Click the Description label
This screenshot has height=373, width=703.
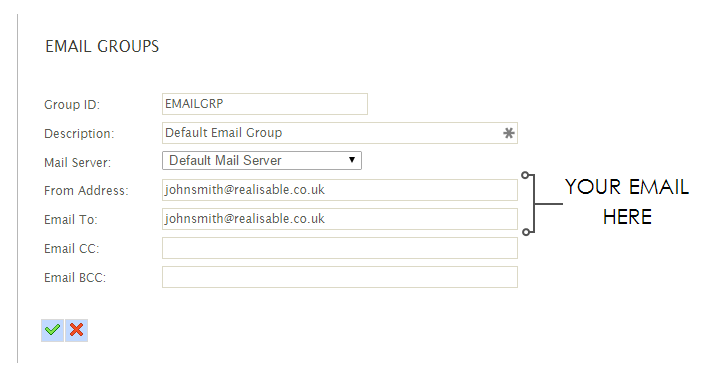click(x=79, y=134)
